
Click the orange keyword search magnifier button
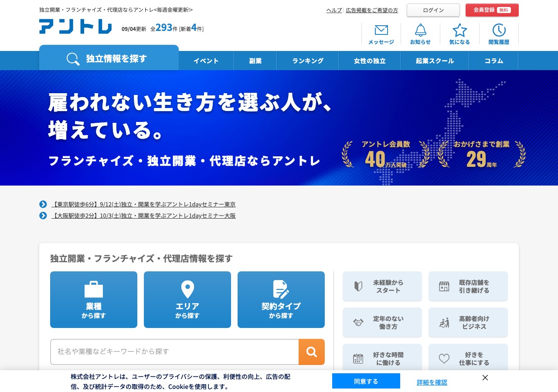(312, 352)
